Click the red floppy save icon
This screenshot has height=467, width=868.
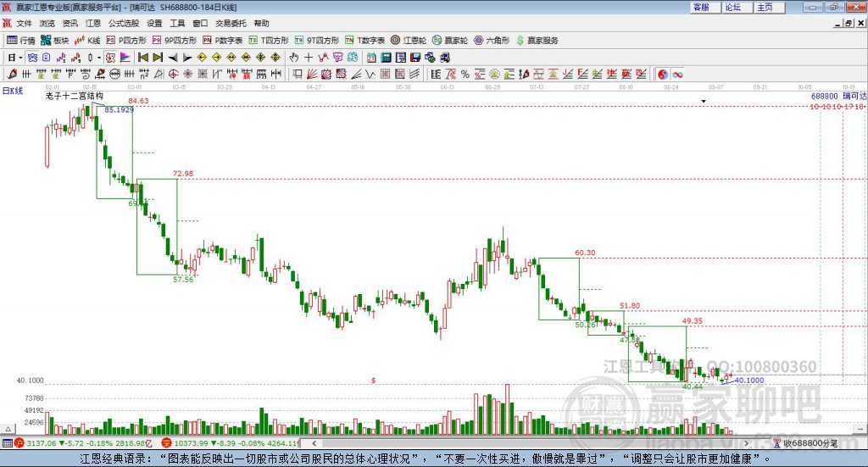pyautogui.click(x=415, y=58)
